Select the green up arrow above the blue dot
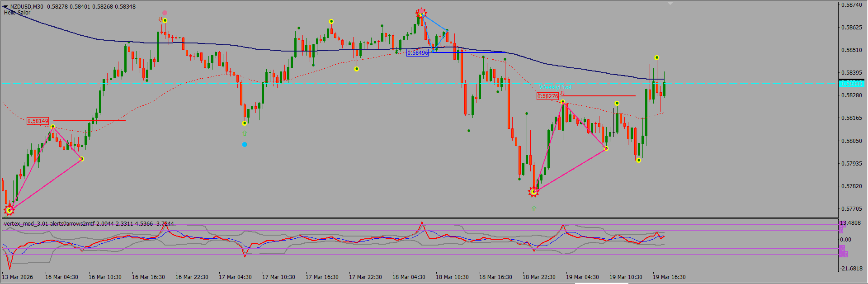This screenshot has width=868, height=284. (245, 133)
